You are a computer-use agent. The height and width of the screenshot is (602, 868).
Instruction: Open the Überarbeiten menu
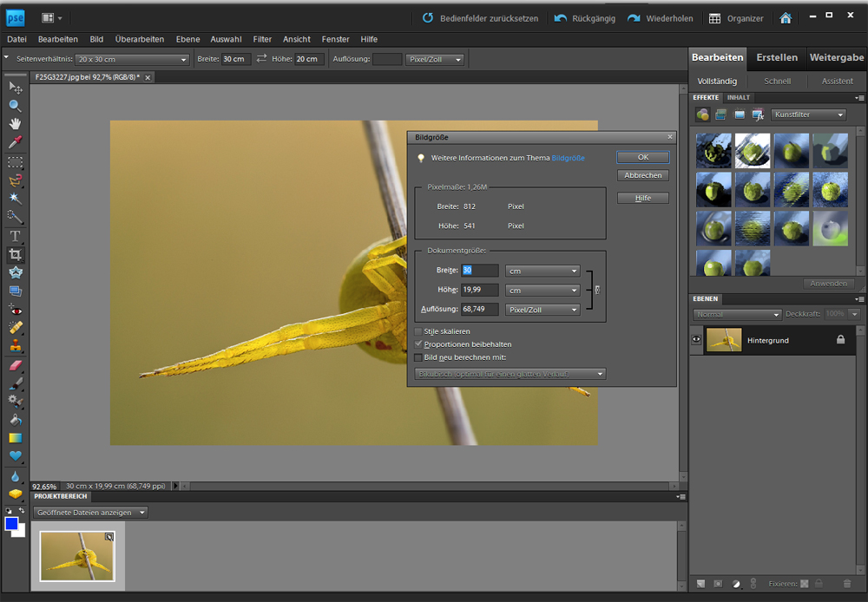[x=140, y=39]
